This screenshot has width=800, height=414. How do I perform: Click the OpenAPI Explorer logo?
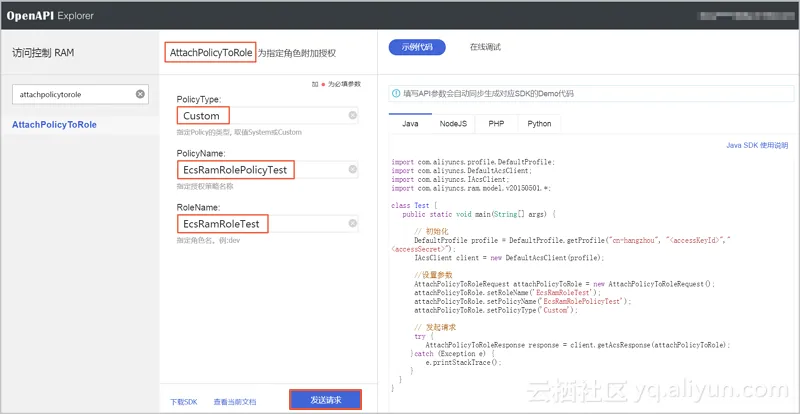[x=50, y=15]
